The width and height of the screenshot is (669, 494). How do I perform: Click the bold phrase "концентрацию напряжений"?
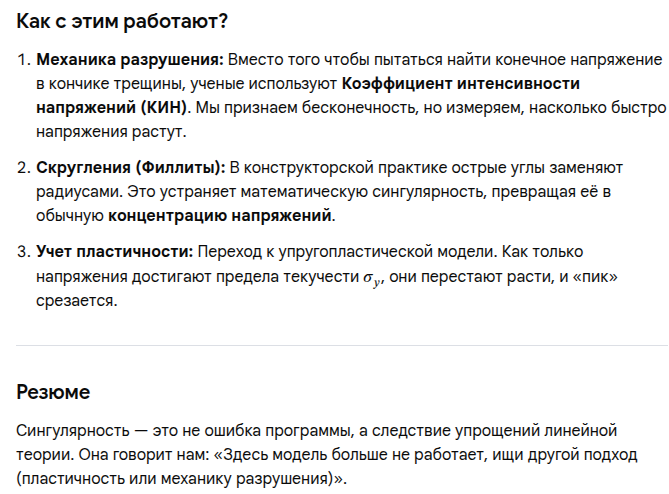(x=221, y=215)
